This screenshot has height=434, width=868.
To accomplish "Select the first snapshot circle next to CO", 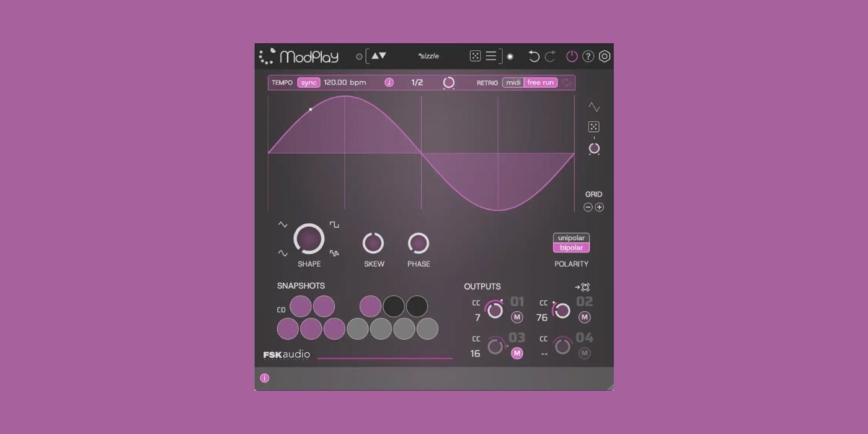I will pyautogui.click(x=301, y=306).
